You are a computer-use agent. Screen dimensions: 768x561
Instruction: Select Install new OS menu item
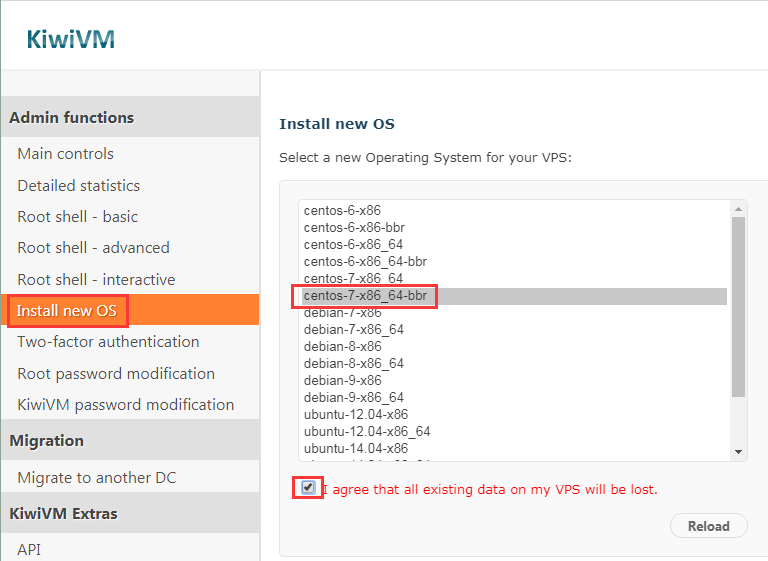coord(130,310)
